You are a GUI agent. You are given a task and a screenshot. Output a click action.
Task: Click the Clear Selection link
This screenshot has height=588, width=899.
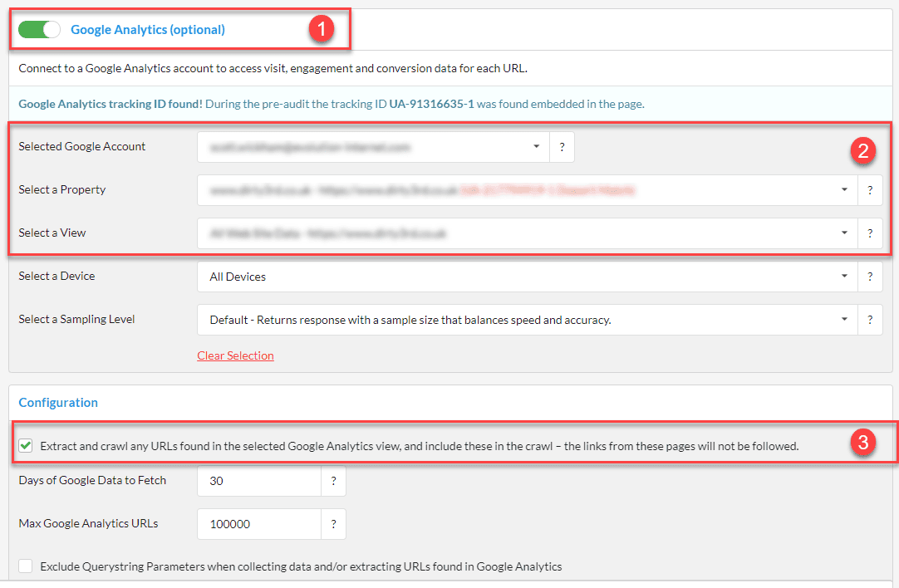tap(236, 356)
